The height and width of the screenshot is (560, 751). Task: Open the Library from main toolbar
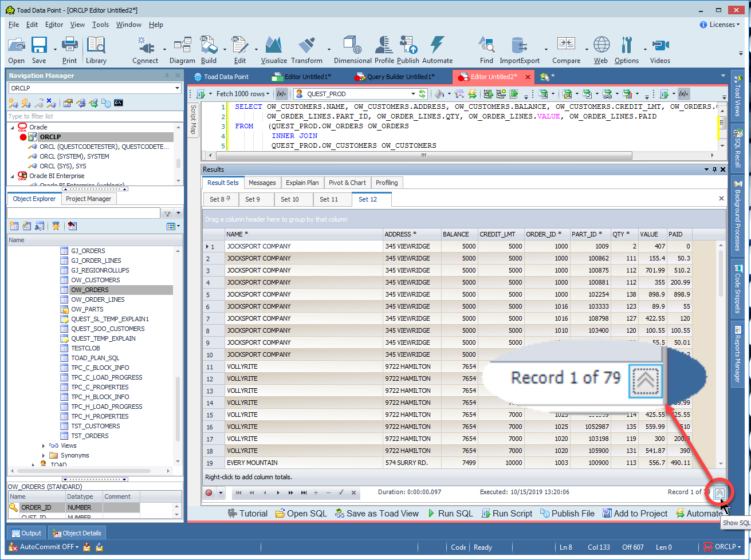point(96,50)
